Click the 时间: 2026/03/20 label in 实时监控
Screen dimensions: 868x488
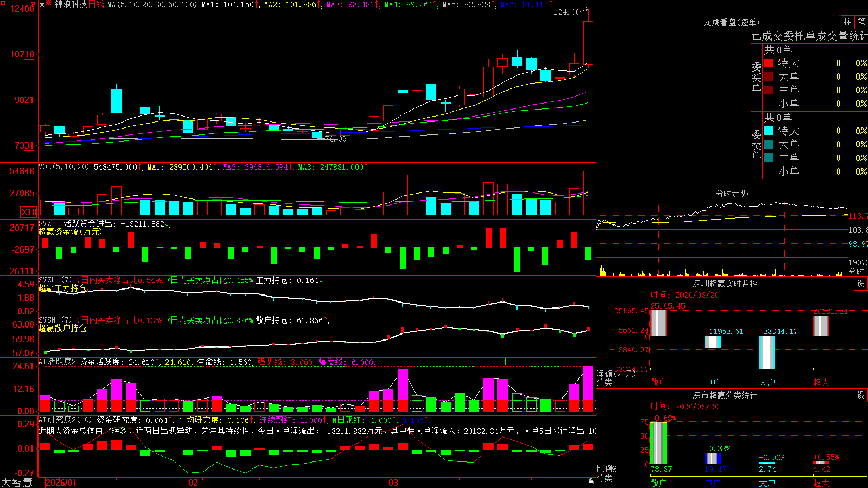tap(685, 295)
